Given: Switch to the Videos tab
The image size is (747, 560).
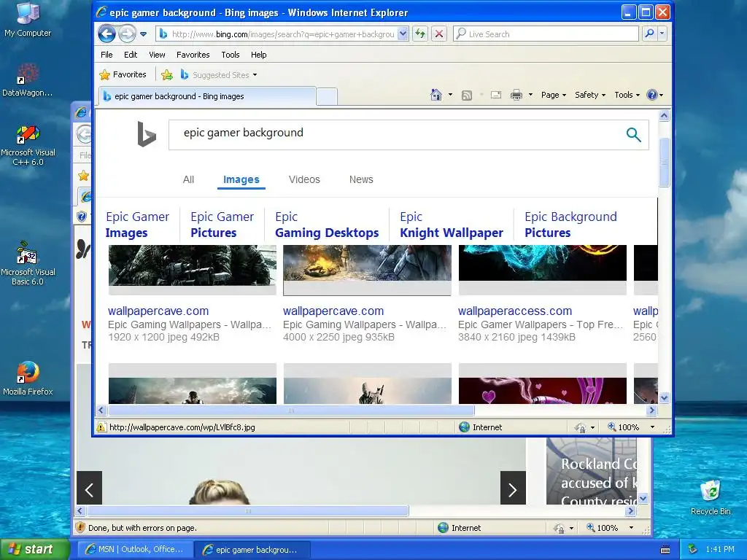Looking at the screenshot, I should 304,179.
